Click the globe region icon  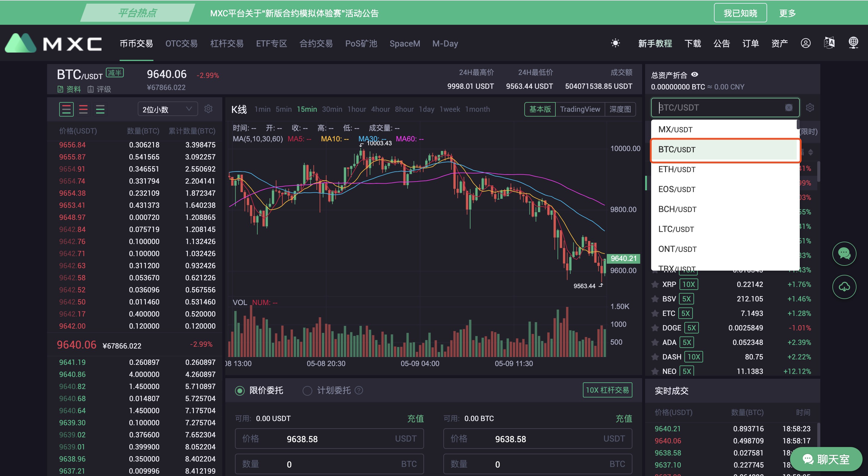pyautogui.click(x=853, y=43)
